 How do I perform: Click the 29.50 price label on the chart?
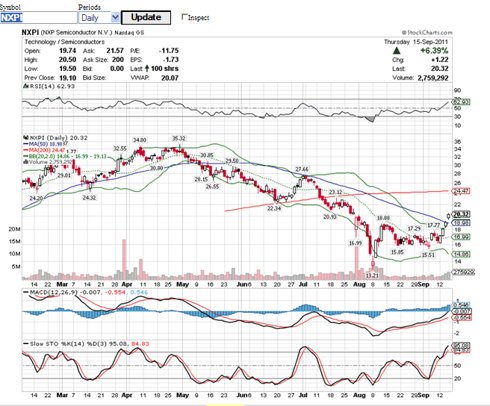232,161
